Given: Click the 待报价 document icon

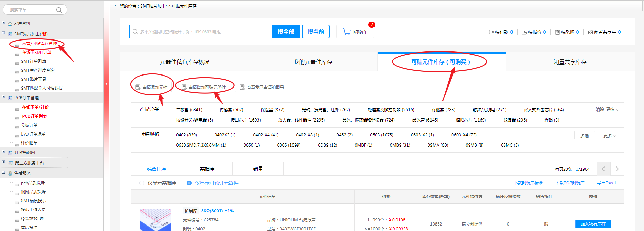Looking at the screenshot, I should 524,32.
